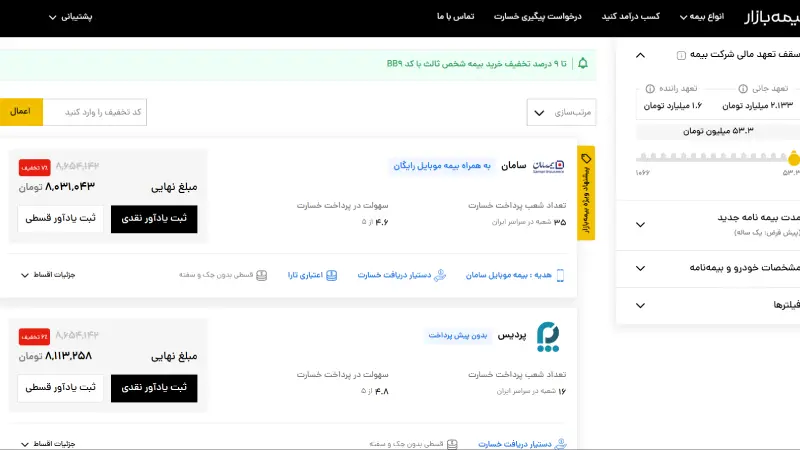Click the red discount badge on Saman price
The image size is (800, 450).
(35, 168)
